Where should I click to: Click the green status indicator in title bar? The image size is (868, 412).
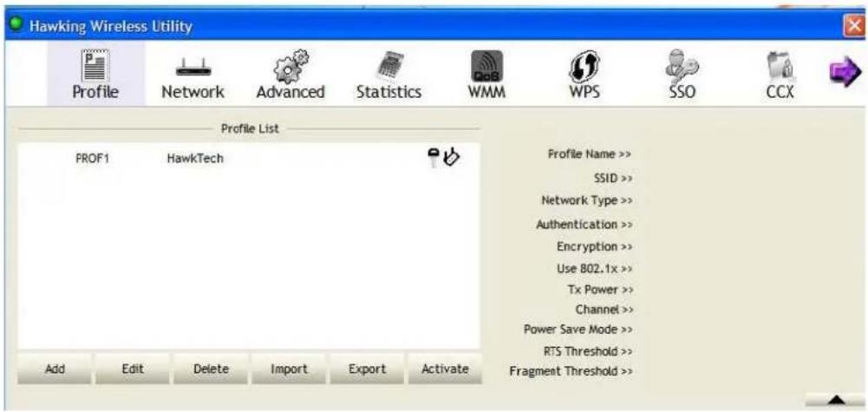coord(16,25)
